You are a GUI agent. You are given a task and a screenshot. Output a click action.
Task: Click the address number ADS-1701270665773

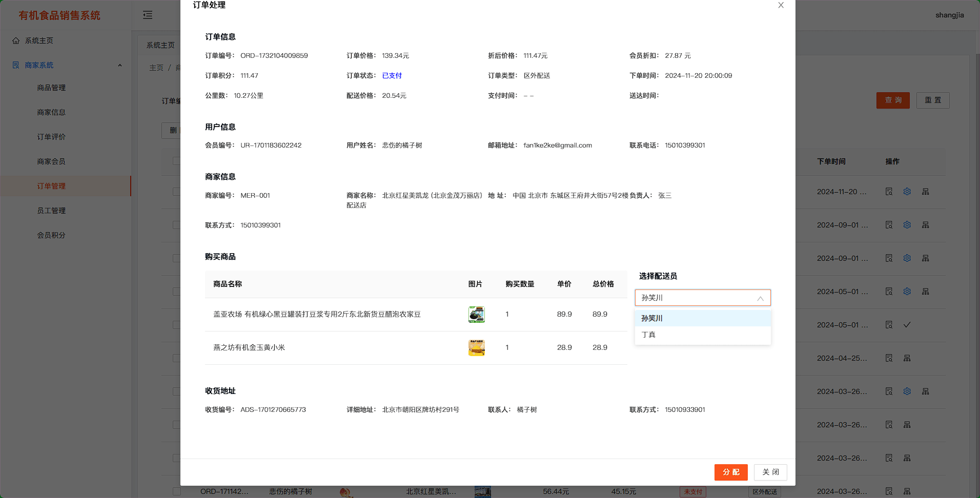coord(273,410)
